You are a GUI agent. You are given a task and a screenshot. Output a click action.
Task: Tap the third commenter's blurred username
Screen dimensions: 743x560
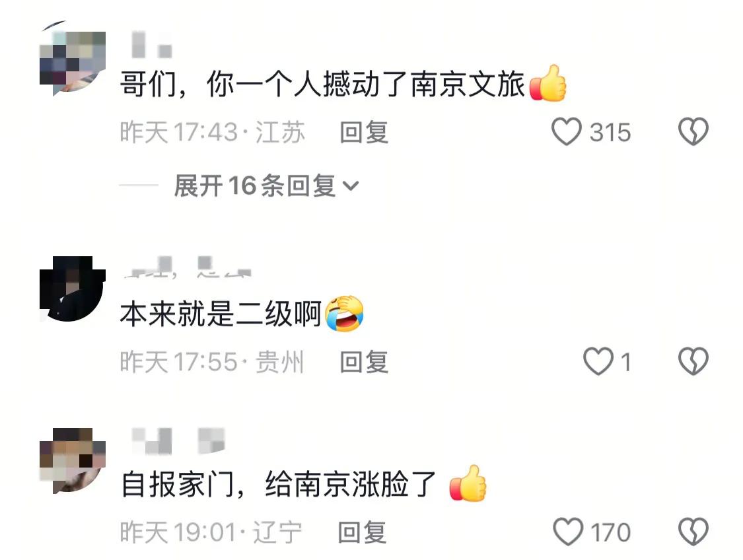[178, 440]
